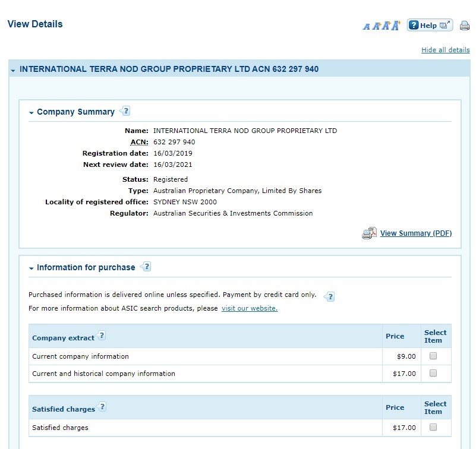Click regulator Australian Securities & Investments Commission
Screen dimensions: 476x449
pyautogui.click(x=233, y=213)
